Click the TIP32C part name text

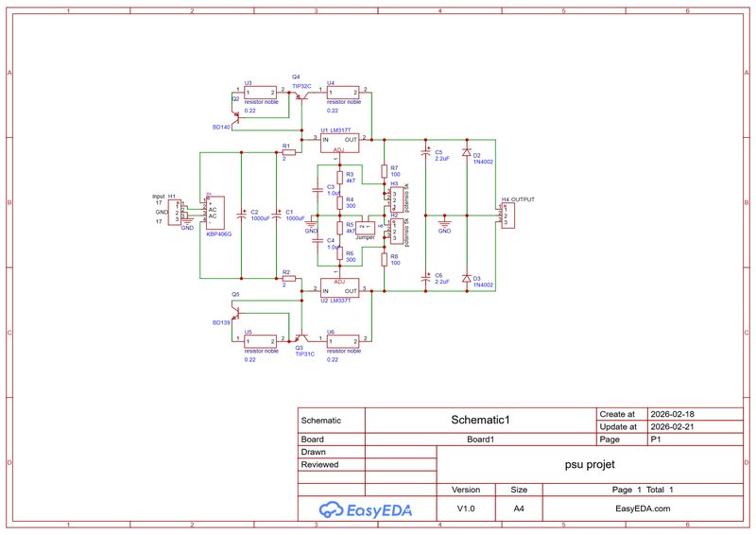coord(301,86)
